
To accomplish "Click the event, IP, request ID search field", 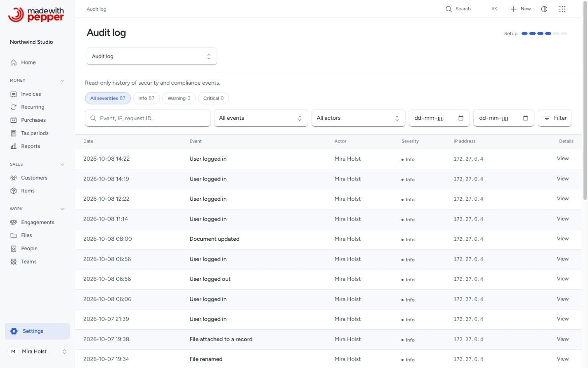I will tap(148, 118).
